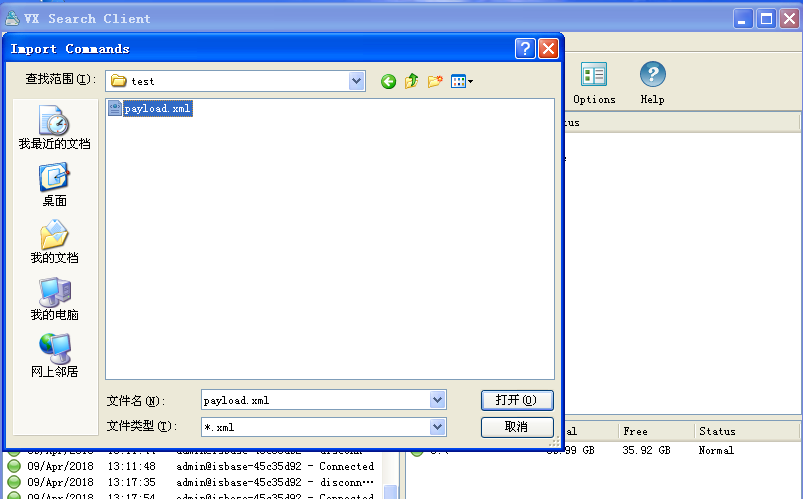Open Options in VX Search Client toolbar

pos(594,83)
